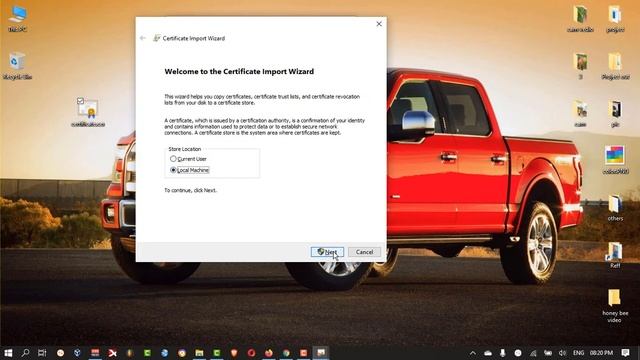This screenshot has height=360, width=640.
Task: Cancel the Certificate Import Wizard
Action: [364, 252]
